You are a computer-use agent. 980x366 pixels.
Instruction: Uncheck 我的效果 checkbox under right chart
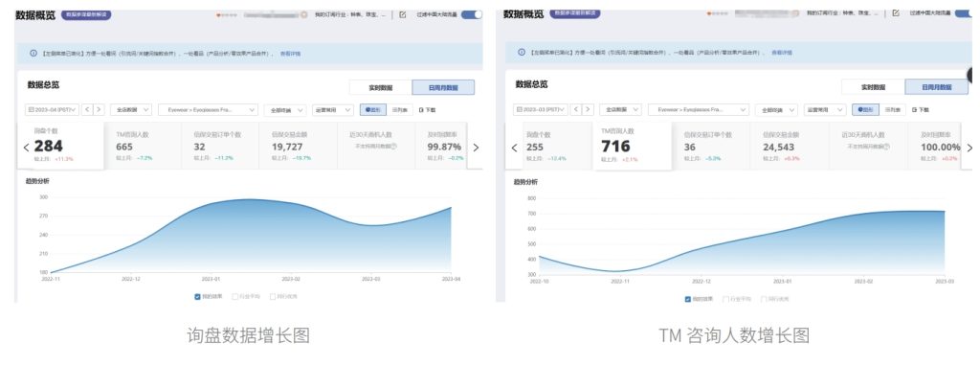point(688,299)
